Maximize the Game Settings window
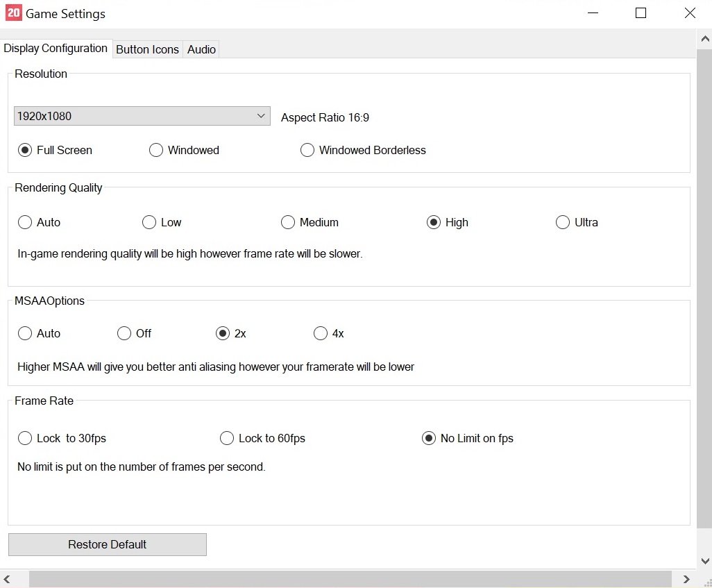Viewport: 712px width, 588px height. 641,13
